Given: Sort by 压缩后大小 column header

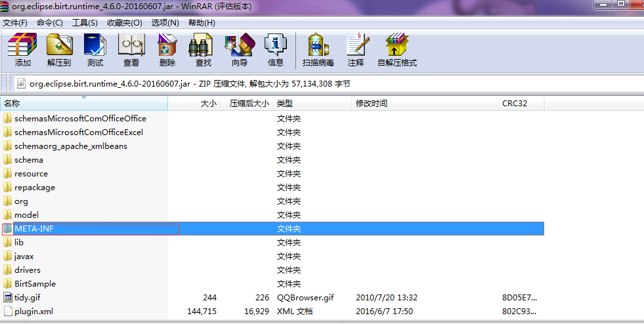Looking at the screenshot, I should tap(246, 104).
